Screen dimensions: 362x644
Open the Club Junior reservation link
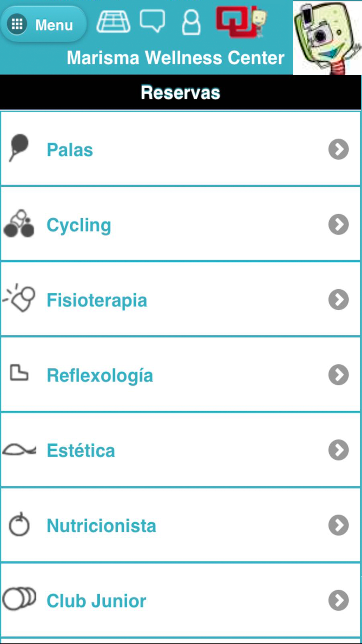tap(96, 601)
